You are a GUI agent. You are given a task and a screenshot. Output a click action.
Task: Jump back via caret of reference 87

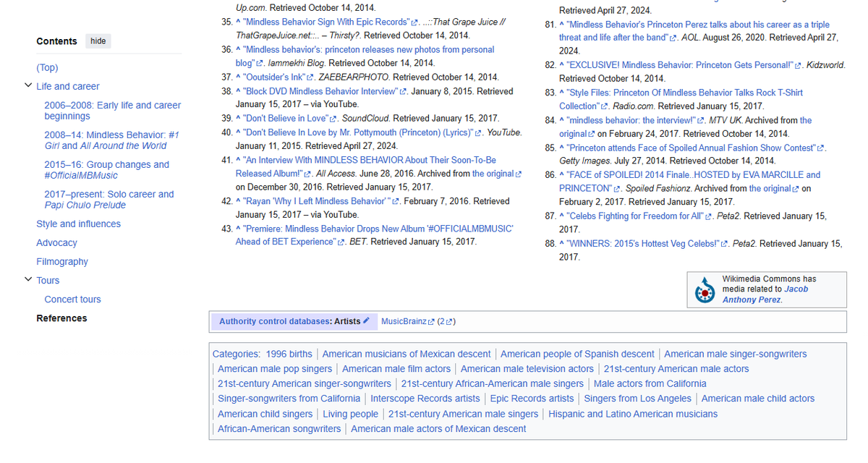pos(563,216)
